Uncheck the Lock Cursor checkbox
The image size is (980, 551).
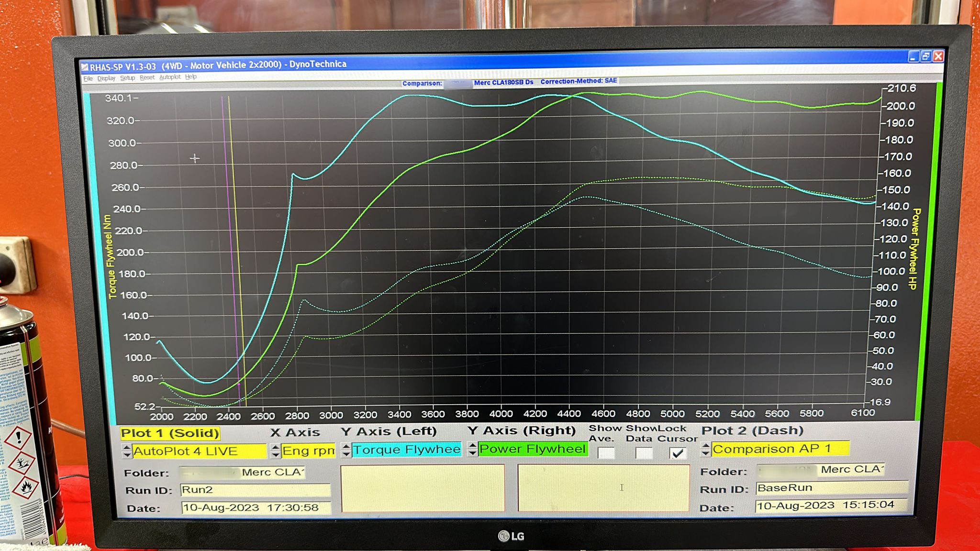[x=677, y=453]
